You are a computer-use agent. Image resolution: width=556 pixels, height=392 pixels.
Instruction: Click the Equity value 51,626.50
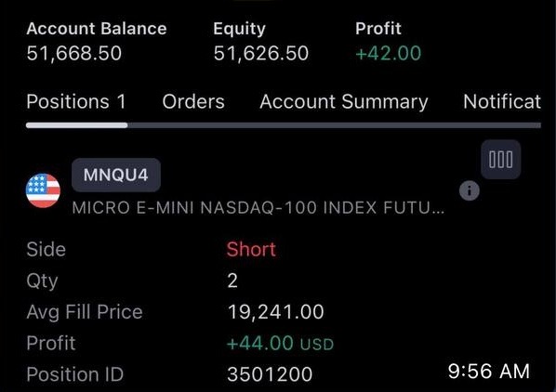point(261,54)
